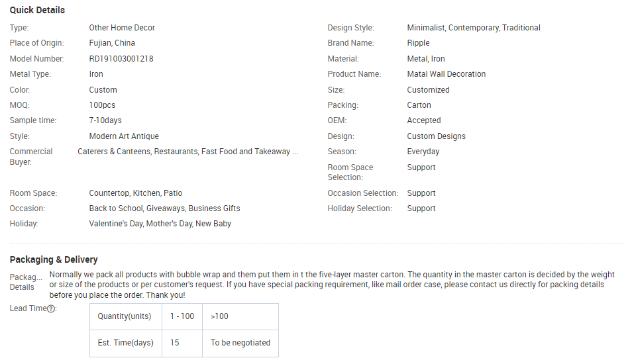Click the '>100' quantity cell

click(219, 316)
